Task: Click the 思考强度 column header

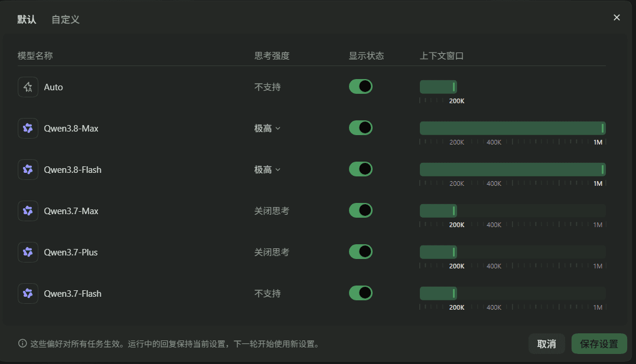Action: (272, 56)
